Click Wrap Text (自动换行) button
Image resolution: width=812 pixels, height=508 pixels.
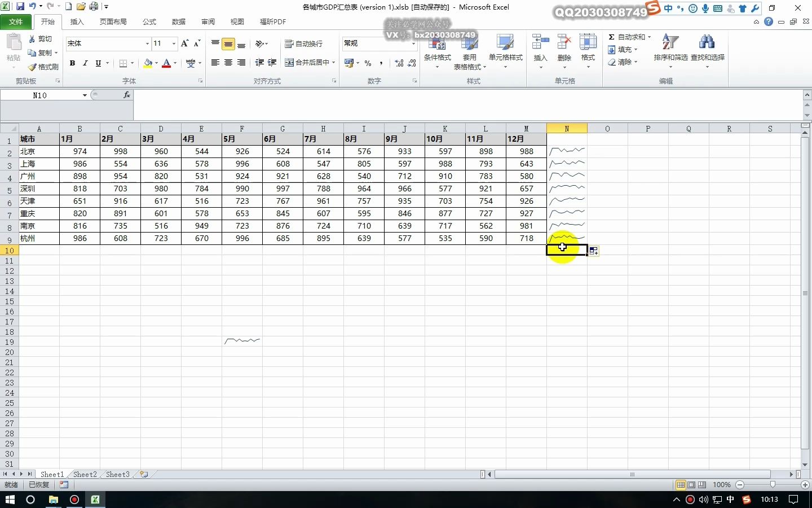(303, 43)
